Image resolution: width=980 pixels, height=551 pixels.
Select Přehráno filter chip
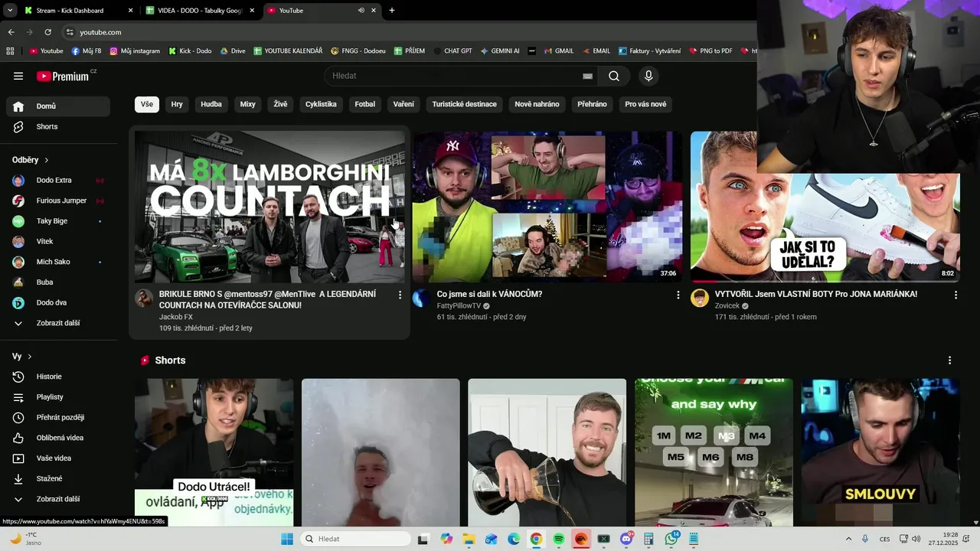pos(592,104)
